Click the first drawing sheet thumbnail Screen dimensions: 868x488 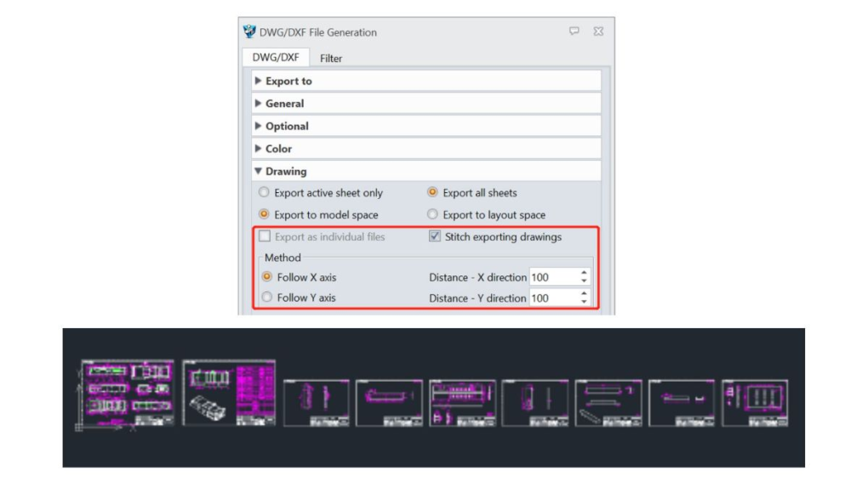(128, 393)
